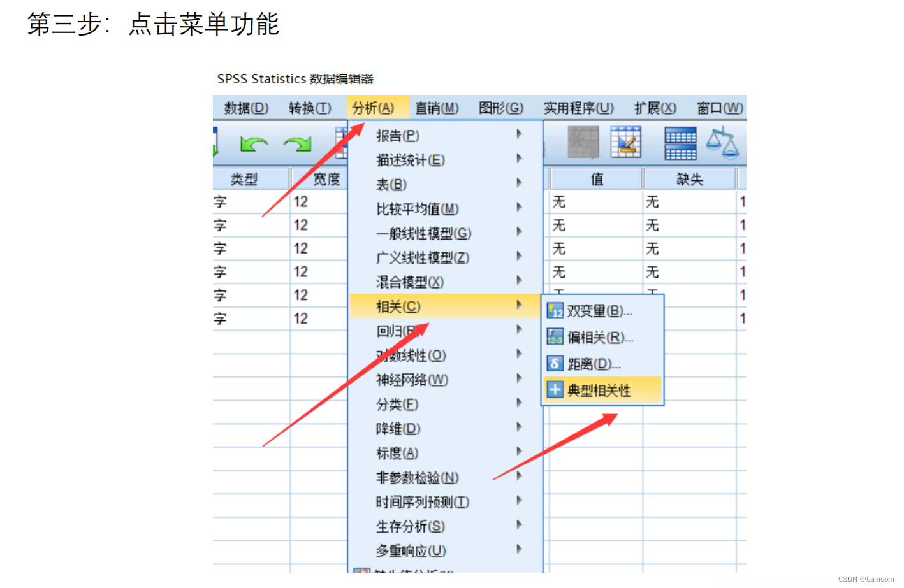Choose 时间序列预测(T) menu entry
Viewport: 904px width, 588px height.
[x=446, y=502]
